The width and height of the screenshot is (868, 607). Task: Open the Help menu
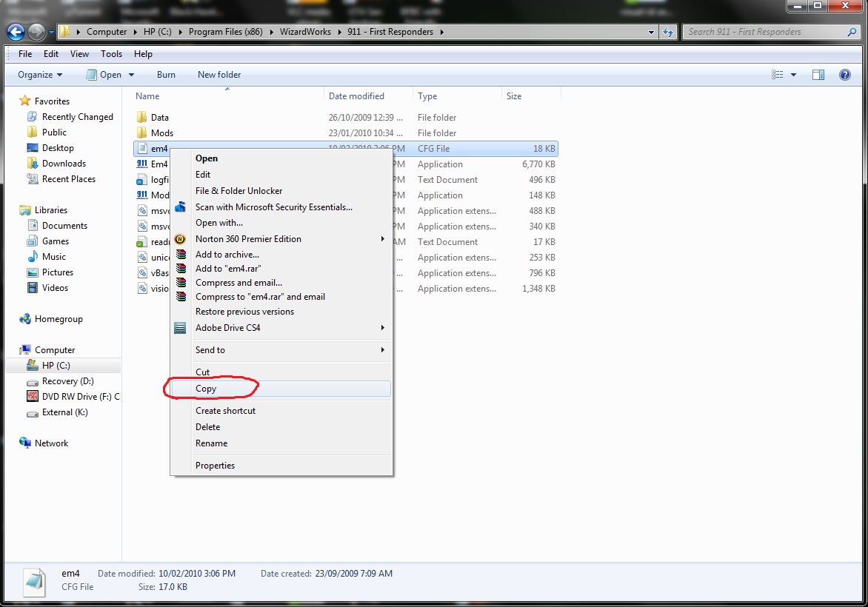click(143, 54)
